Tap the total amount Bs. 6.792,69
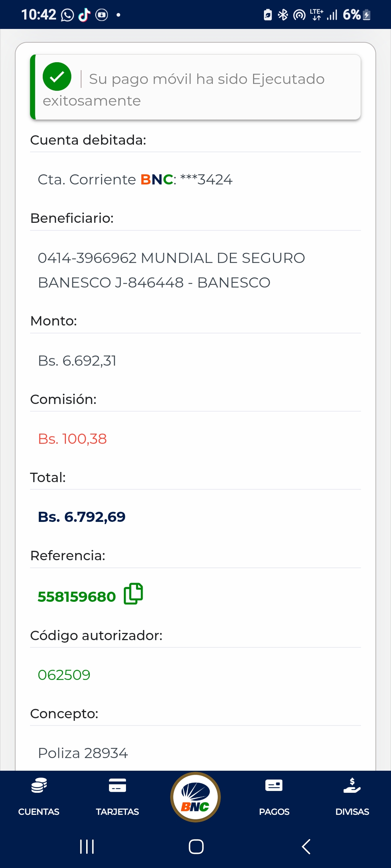 (82, 517)
